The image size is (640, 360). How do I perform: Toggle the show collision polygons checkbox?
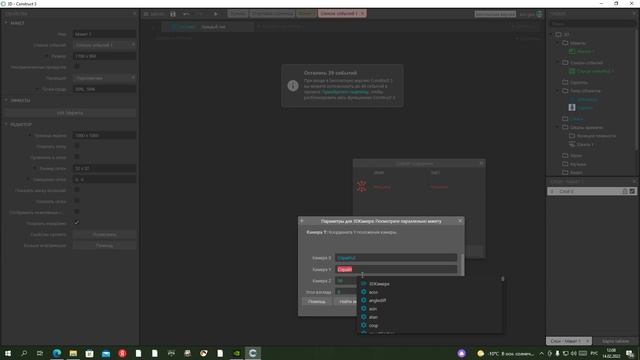(x=77, y=190)
